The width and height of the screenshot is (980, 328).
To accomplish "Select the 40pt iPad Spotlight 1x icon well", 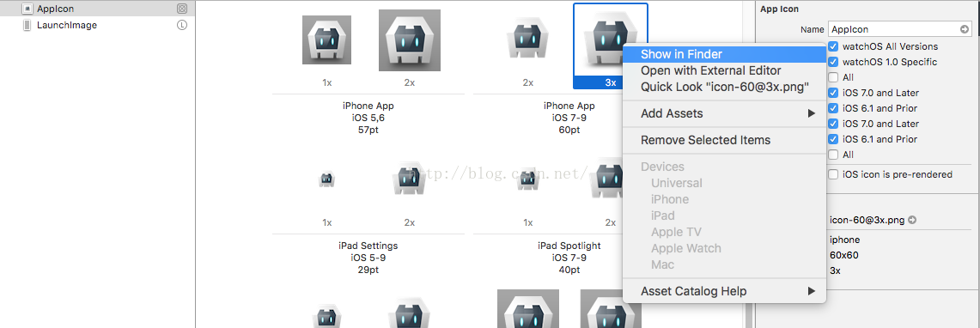I will pos(528,180).
